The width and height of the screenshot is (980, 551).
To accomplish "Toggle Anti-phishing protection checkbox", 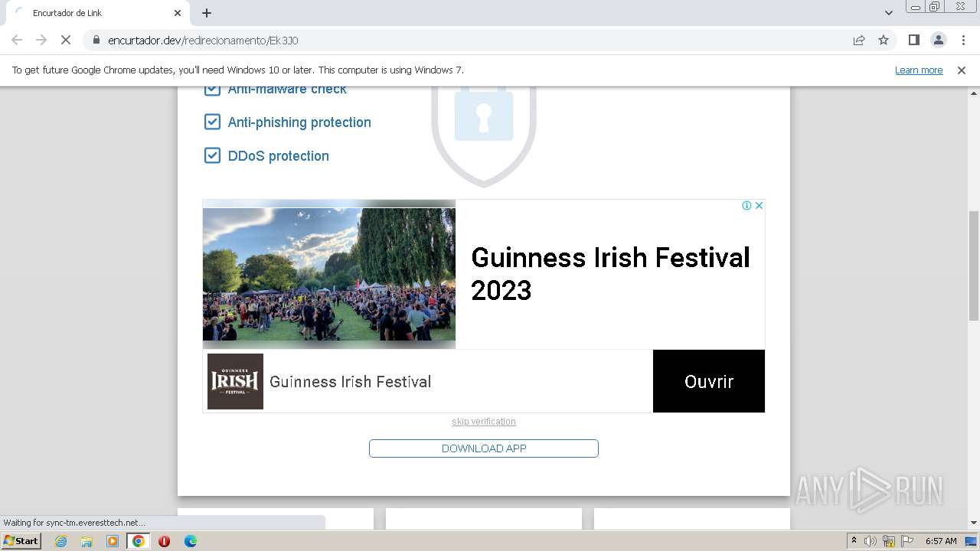I will [x=212, y=122].
